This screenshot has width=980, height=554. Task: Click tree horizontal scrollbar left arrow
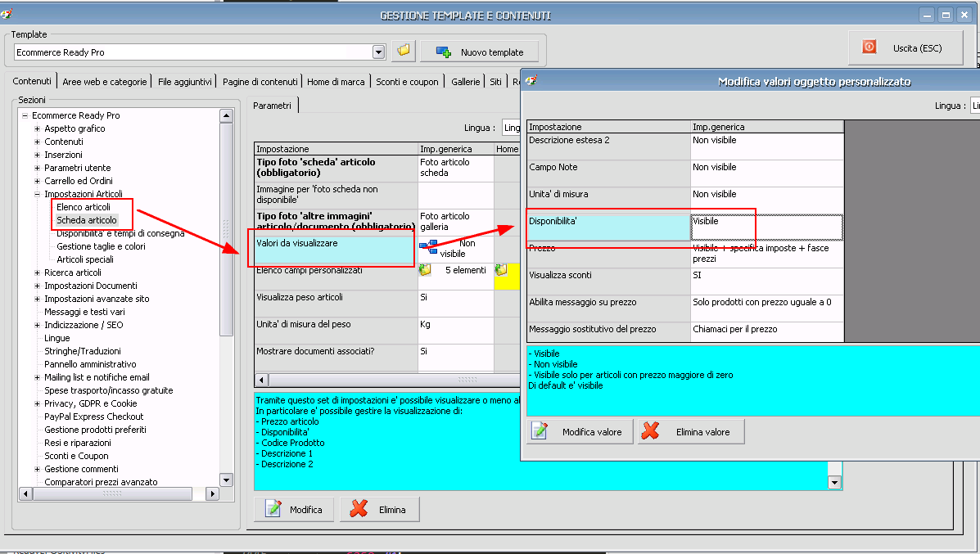coord(25,493)
